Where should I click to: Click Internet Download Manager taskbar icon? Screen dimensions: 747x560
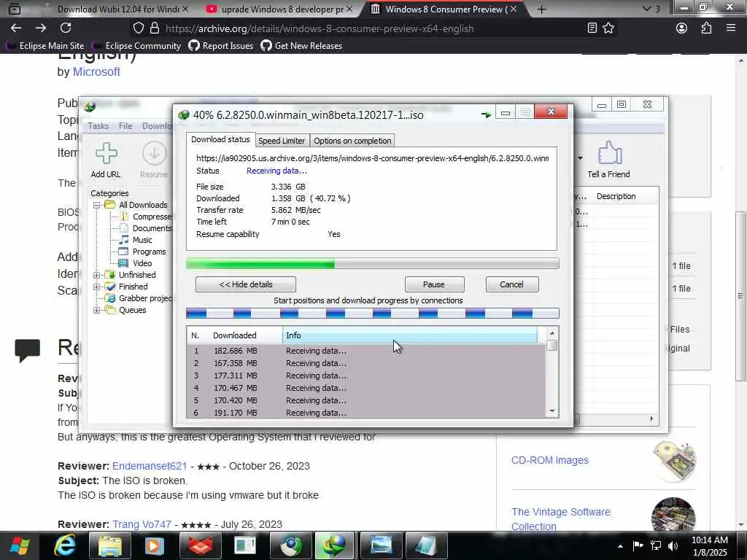pyautogui.click(x=333, y=545)
